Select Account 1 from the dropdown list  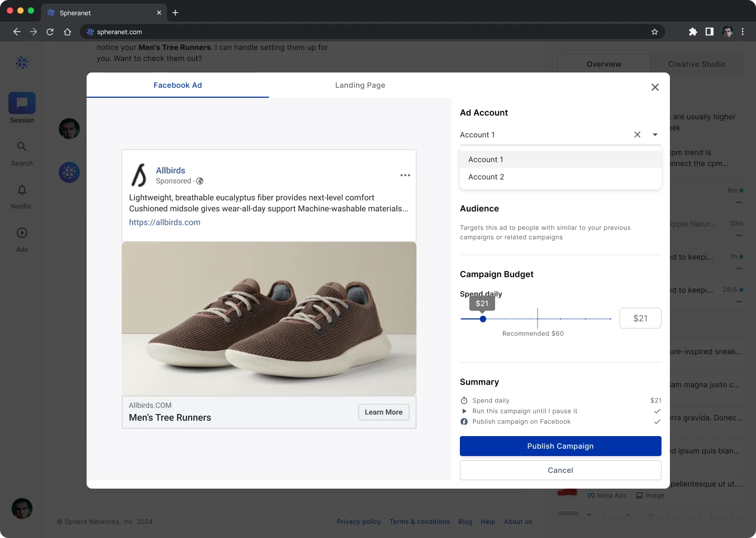tap(486, 159)
